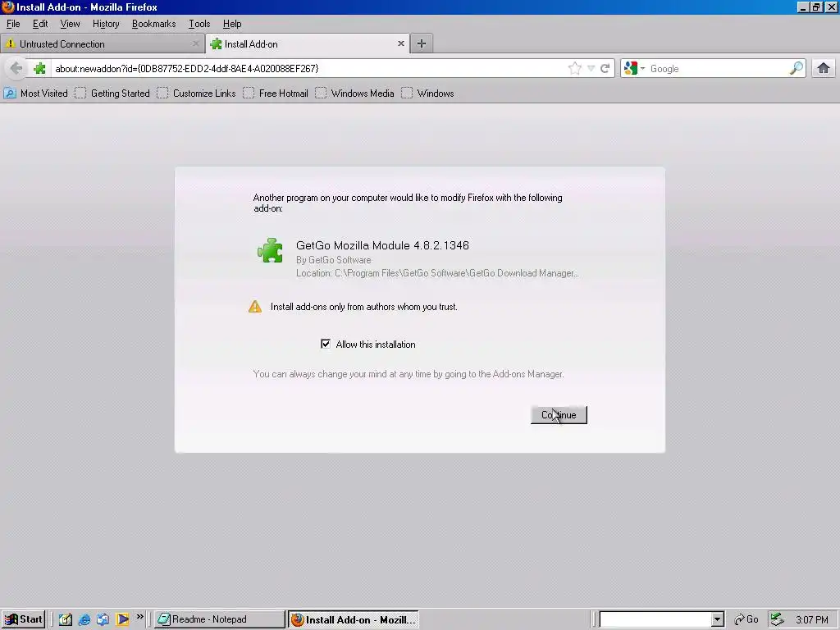Uncheck Allow this installation checkbox
The image size is (840, 630).
pyautogui.click(x=326, y=344)
